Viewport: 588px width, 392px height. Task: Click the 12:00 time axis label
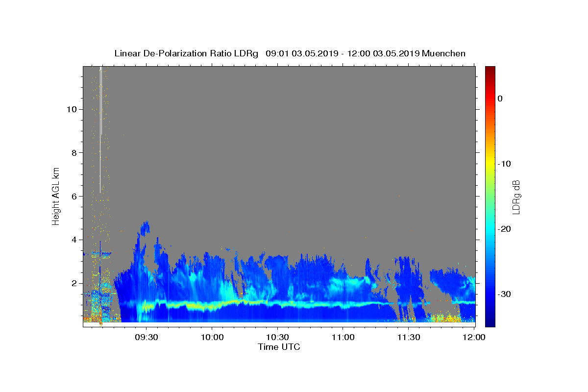pos(474,337)
